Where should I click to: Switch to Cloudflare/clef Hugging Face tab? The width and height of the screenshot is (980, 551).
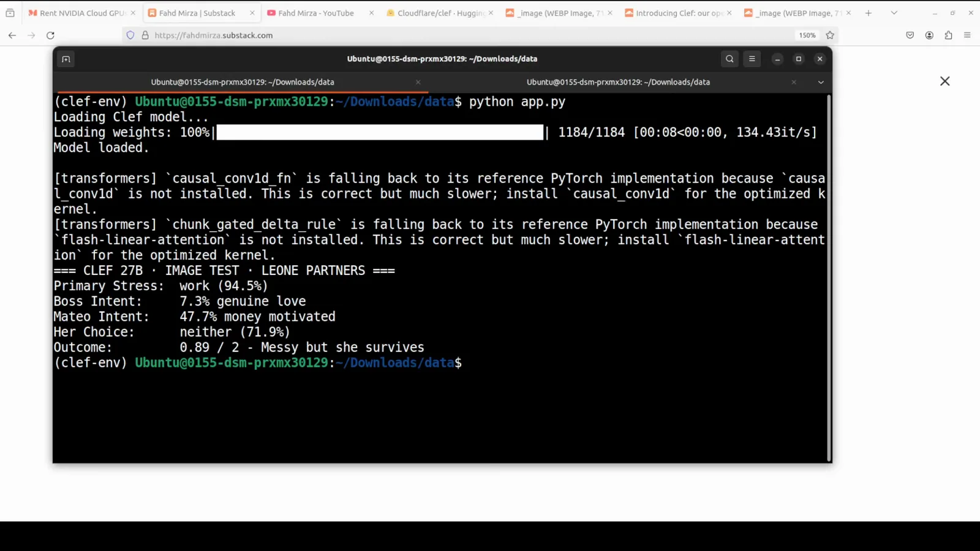click(439, 13)
